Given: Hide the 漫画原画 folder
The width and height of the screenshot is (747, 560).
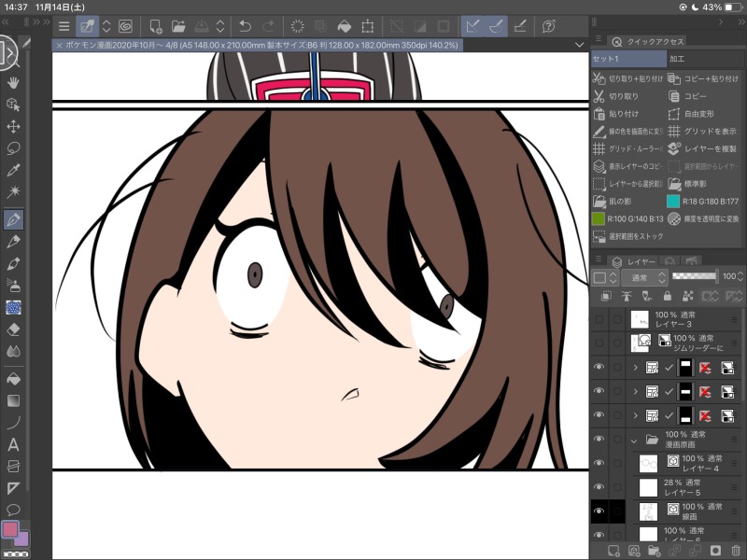Looking at the screenshot, I should click(x=599, y=439).
